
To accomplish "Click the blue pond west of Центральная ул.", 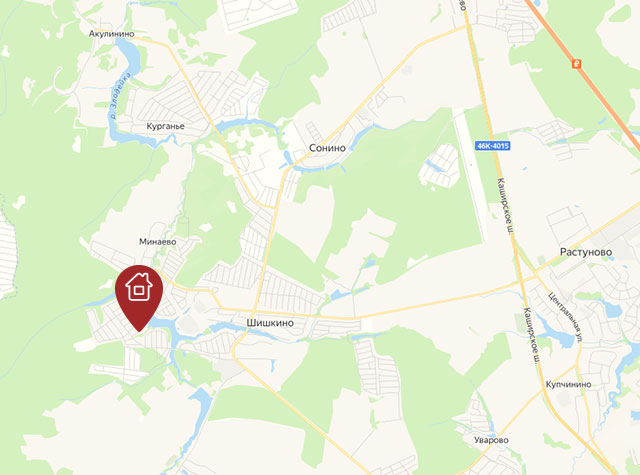I will (560, 336).
